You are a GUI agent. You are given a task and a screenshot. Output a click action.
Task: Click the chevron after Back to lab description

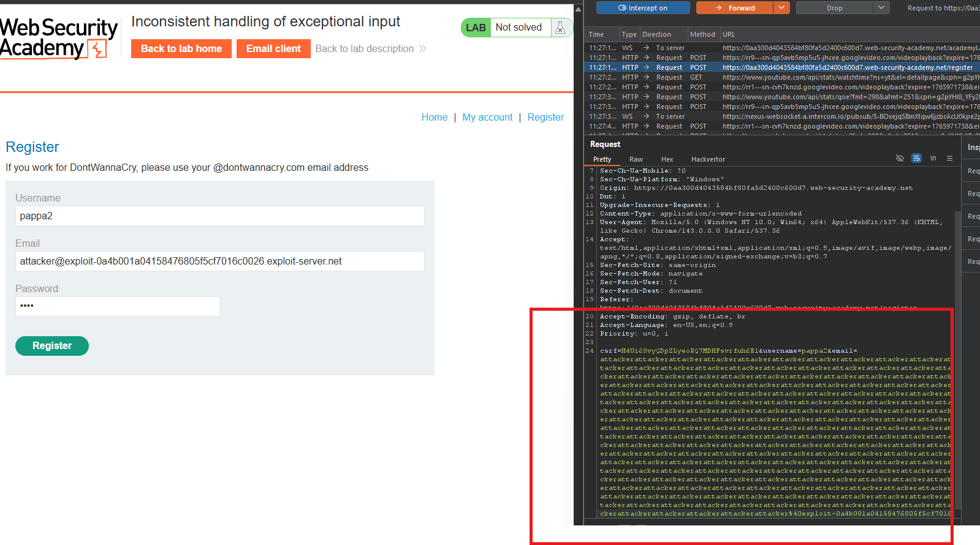(422, 48)
